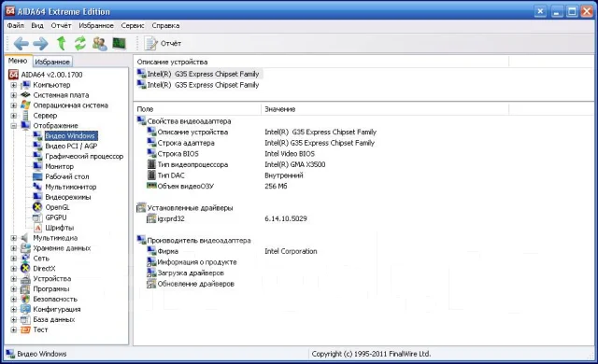Screen dimensions: 598x364
Task: Click the DirectX icon in tree
Action: click(25, 269)
